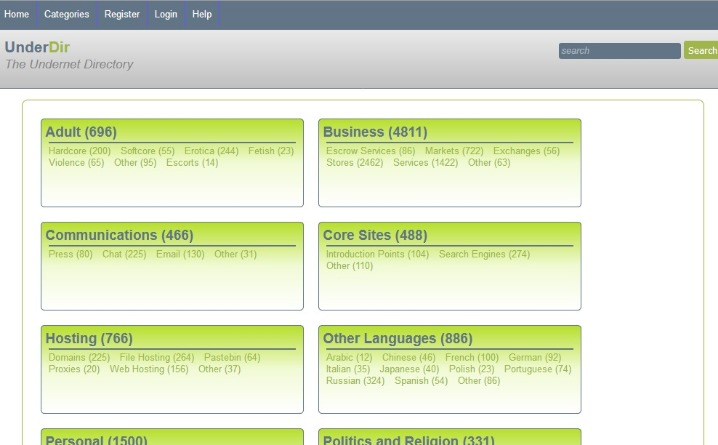Screen dimensions: 718x445
Task: Open Introduction Points (104) link
Action: point(377,254)
